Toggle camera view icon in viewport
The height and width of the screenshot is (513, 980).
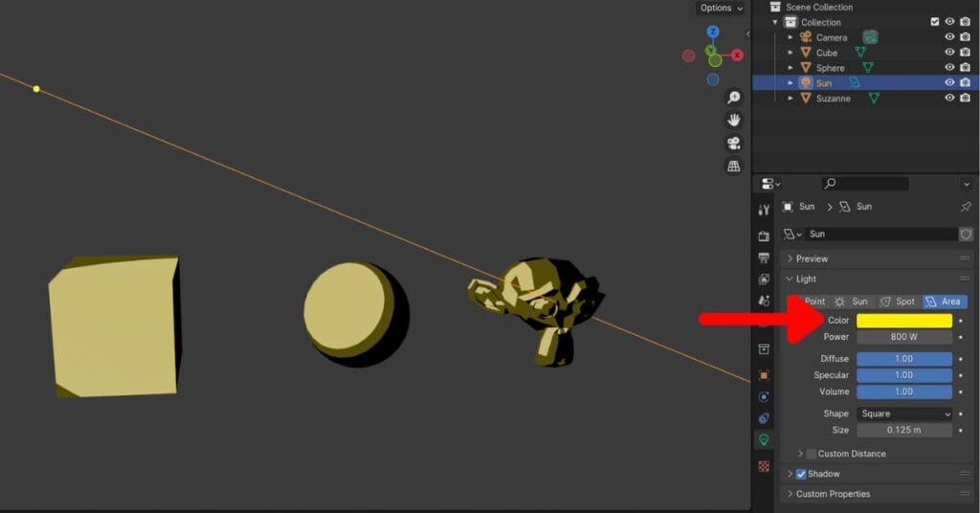pos(734,144)
